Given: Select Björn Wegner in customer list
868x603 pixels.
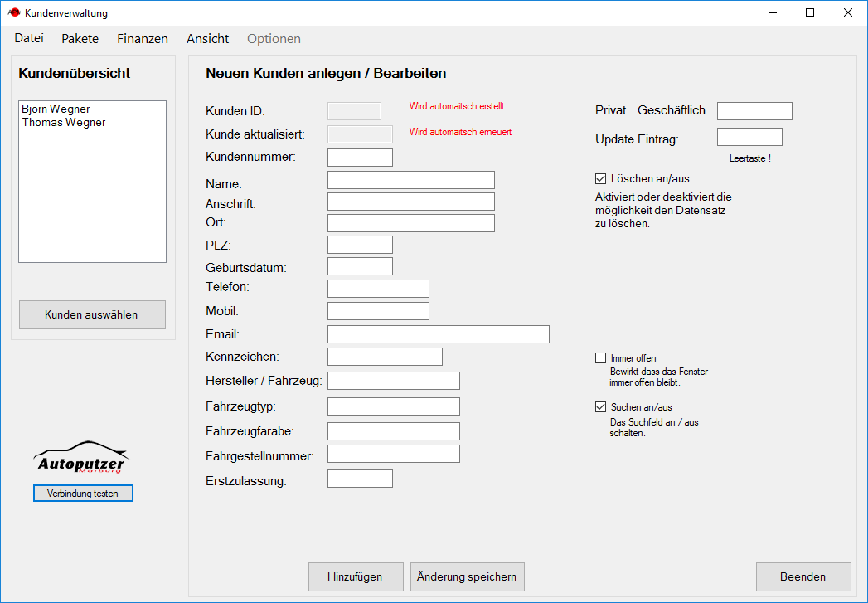Looking at the screenshot, I should [x=56, y=109].
